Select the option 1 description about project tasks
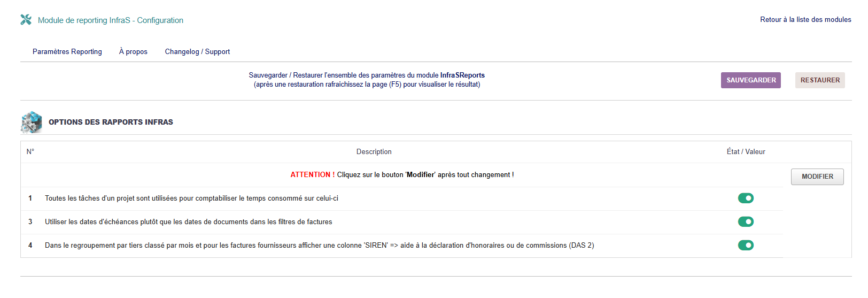The width and height of the screenshot is (868, 298). click(x=191, y=198)
